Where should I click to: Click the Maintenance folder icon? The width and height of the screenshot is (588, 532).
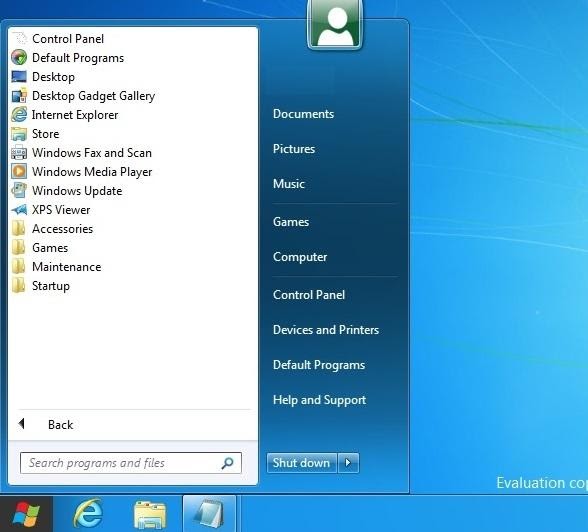point(18,267)
